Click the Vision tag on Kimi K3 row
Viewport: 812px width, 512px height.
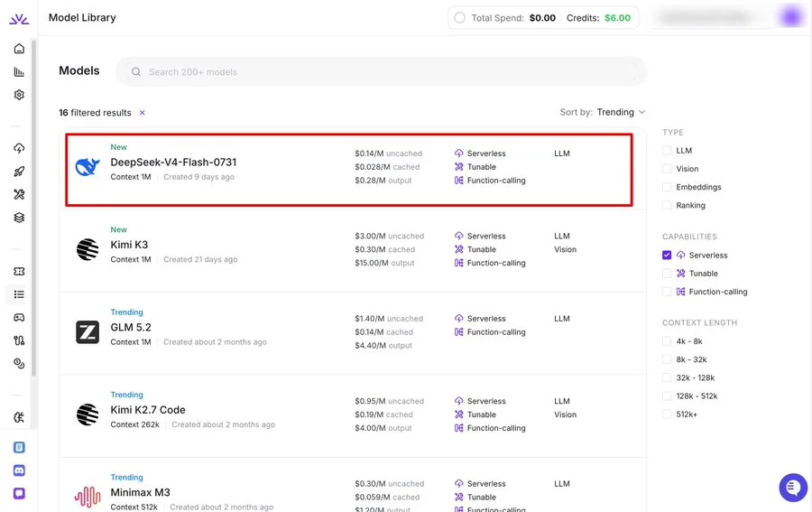565,250
